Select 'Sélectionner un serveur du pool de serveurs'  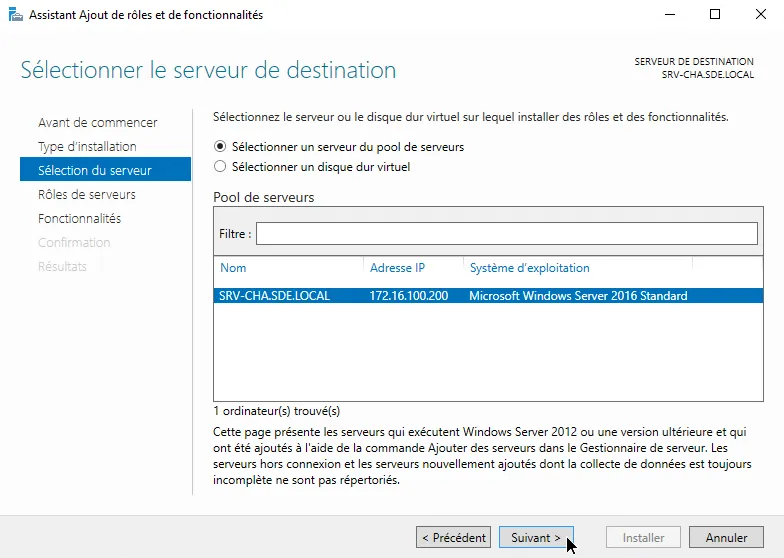[x=220, y=146]
